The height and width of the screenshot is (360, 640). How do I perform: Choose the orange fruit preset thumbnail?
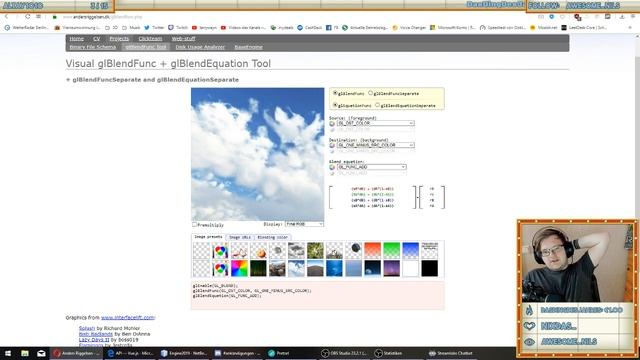(x=258, y=251)
